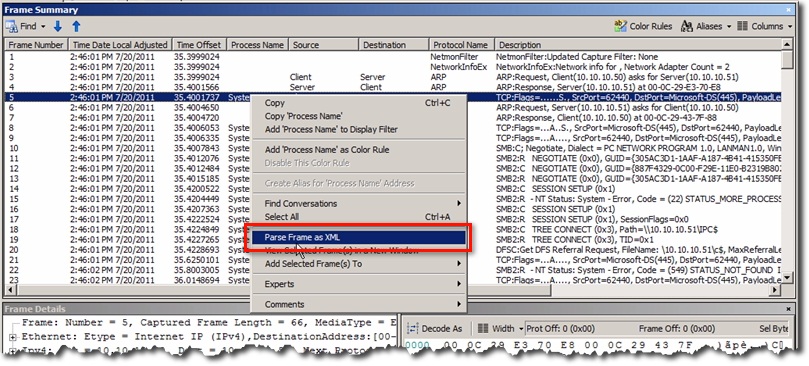The width and height of the screenshot is (809, 366).
Task: Expand the Ipv4 node in Frame Details
Action: pos(13,351)
